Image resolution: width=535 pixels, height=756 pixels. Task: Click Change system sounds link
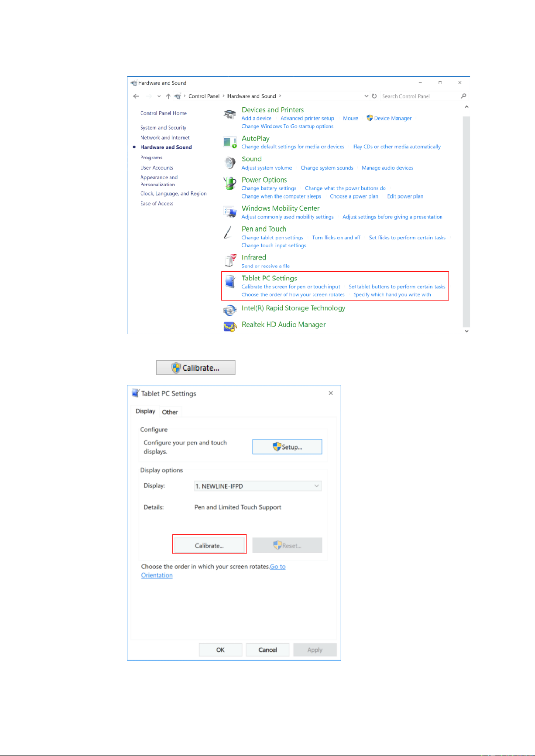(x=327, y=168)
